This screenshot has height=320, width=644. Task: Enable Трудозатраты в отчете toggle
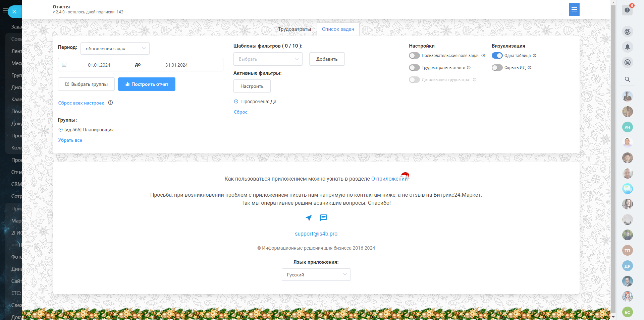pyautogui.click(x=414, y=68)
